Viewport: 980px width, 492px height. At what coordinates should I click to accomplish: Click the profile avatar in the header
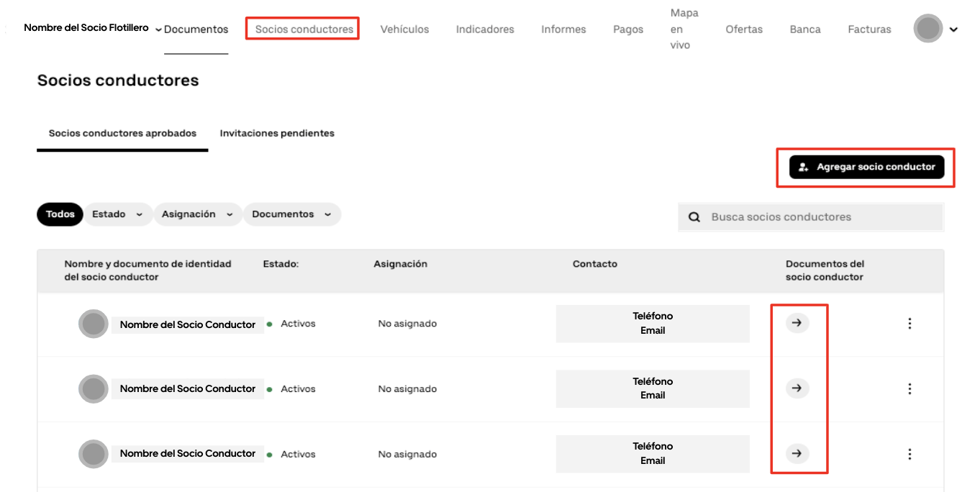pyautogui.click(x=928, y=29)
